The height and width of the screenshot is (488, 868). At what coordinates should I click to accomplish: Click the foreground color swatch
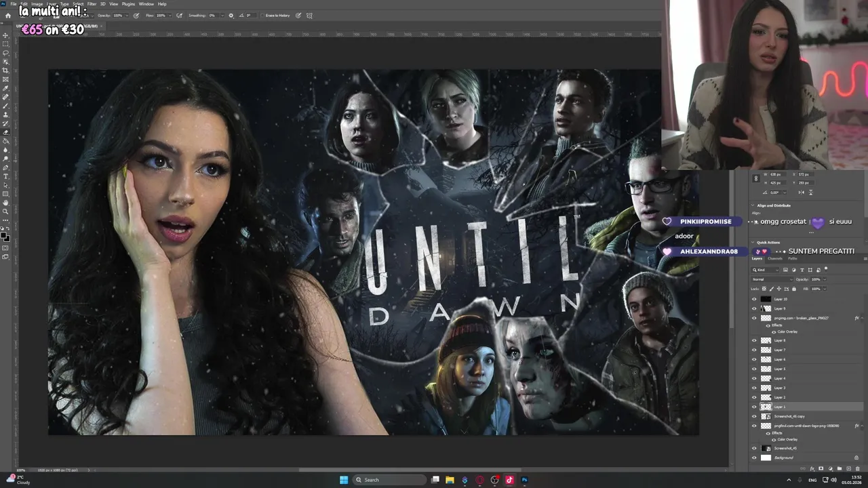pos(3,235)
